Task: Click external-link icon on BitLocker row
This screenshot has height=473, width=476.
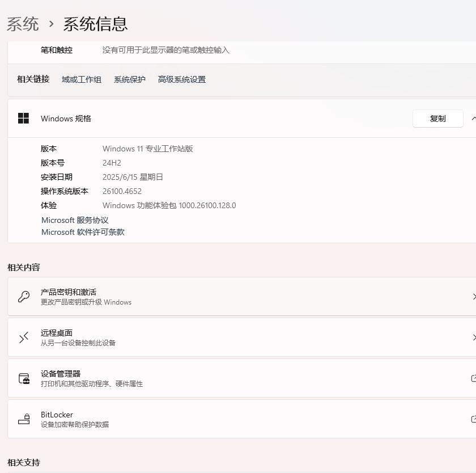Action: pos(473,419)
